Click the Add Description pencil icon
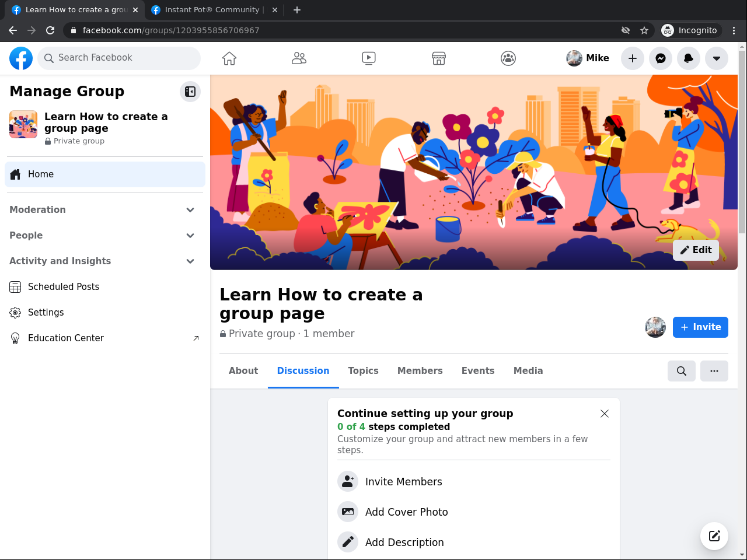The image size is (747, 560). click(x=348, y=542)
